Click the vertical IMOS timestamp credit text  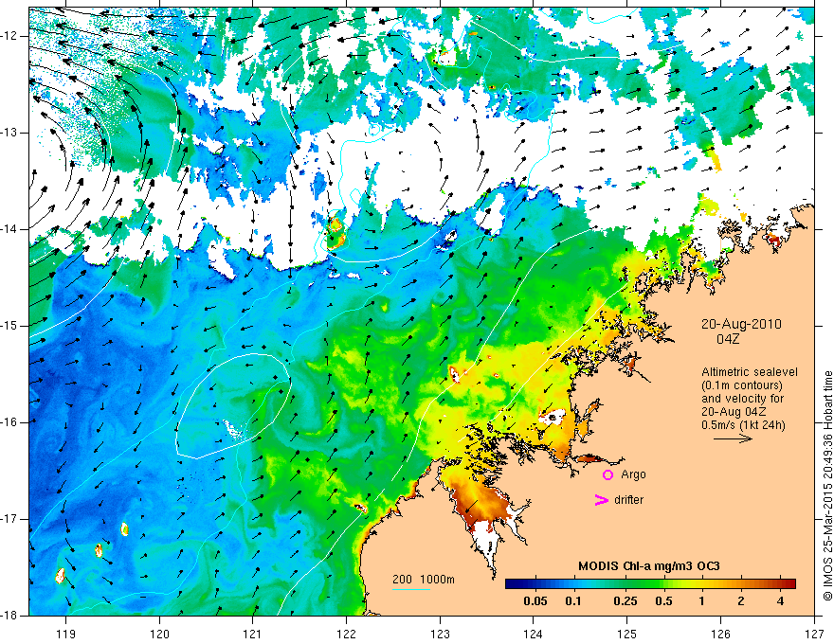click(x=827, y=486)
